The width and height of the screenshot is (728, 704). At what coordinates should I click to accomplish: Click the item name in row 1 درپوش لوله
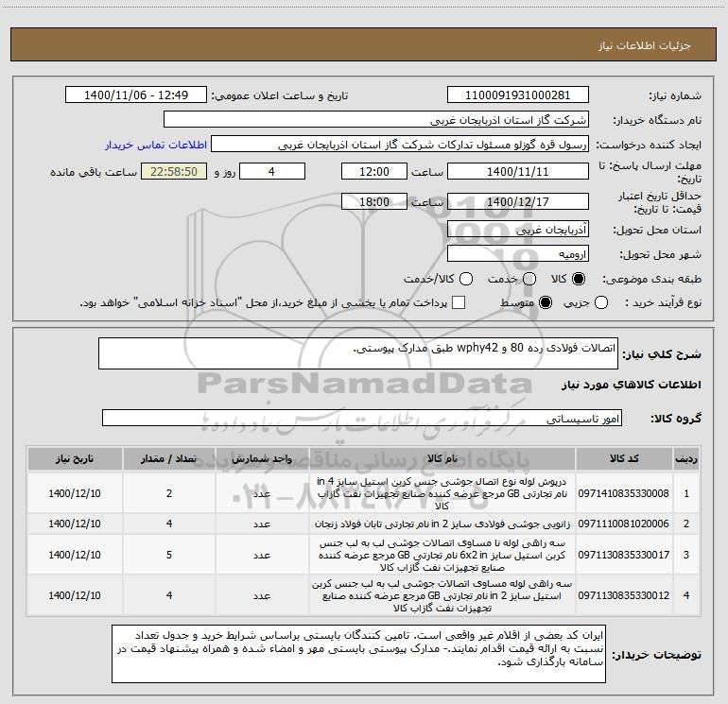pyautogui.click(x=442, y=493)
